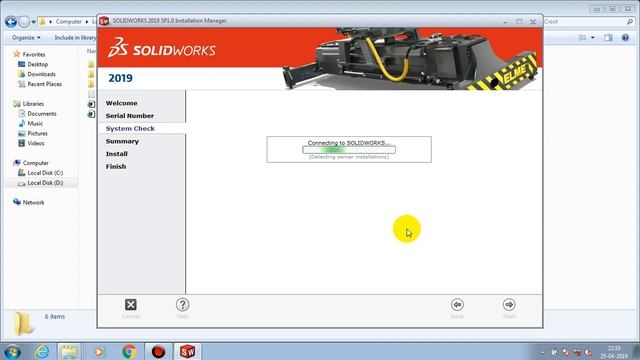
Task: Launch Google Chrome from the taskbar
Action: (x=129, y=351)
